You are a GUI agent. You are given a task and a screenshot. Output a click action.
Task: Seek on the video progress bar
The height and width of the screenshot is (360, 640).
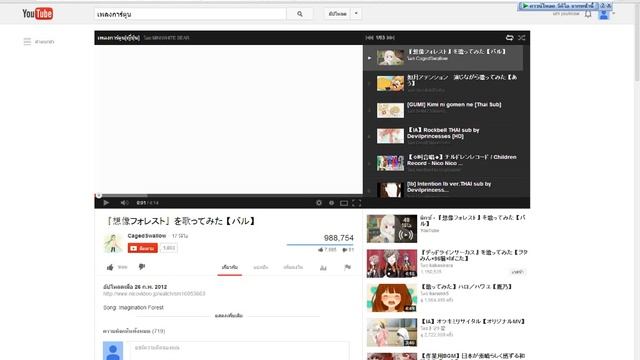(229, 196)
